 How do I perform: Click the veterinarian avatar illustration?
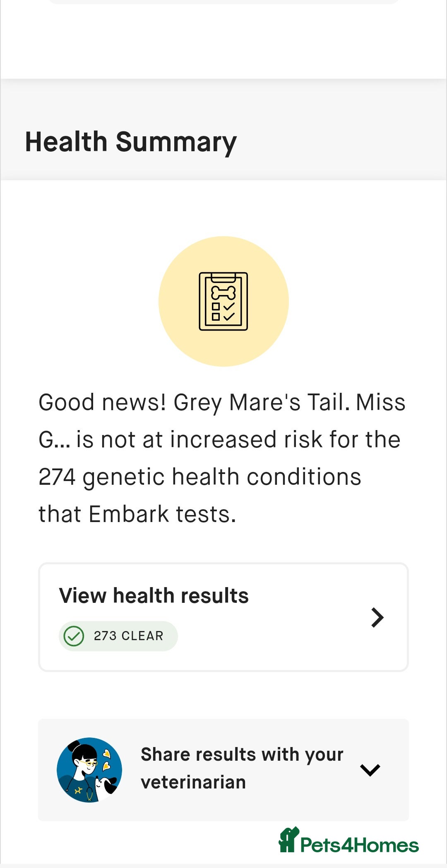89,770
